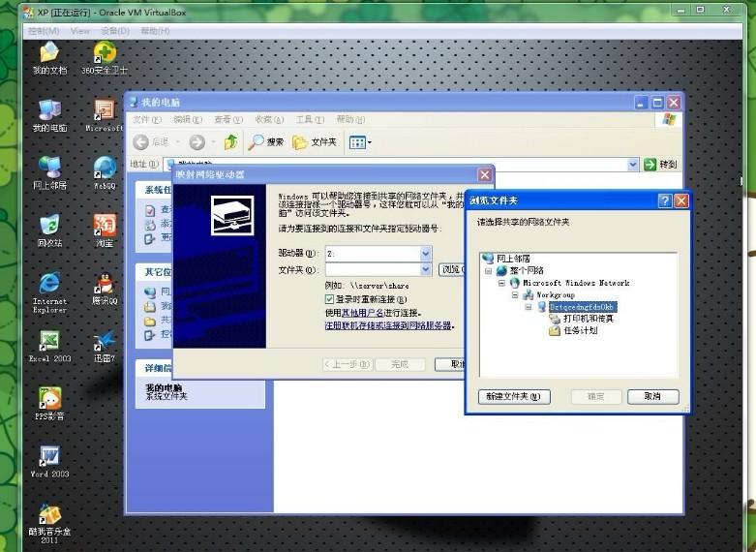Select 腾讯QQ desktop icon
Image resolution: width=756 pixels, height=552 pixels.
pyautogui.click(x=105, y=289)
